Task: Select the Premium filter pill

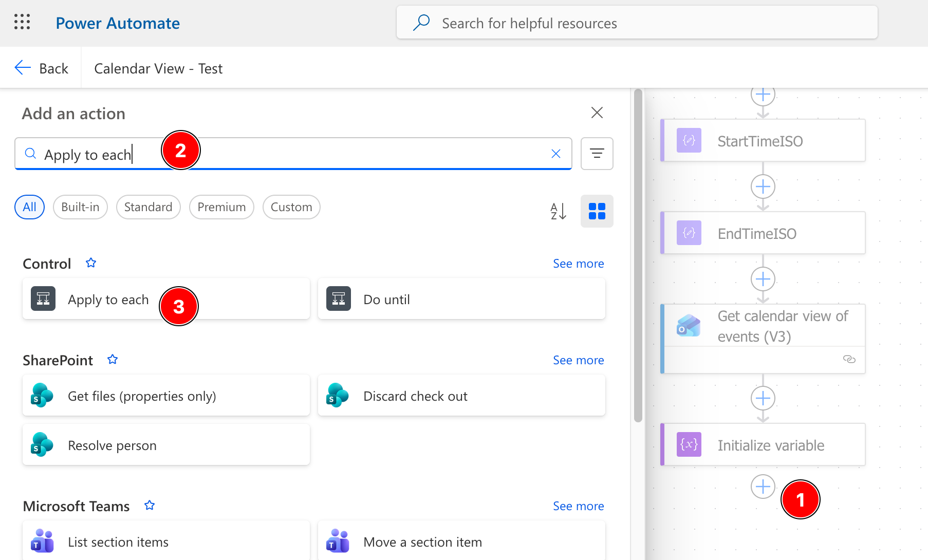Action: coord(221,207)
